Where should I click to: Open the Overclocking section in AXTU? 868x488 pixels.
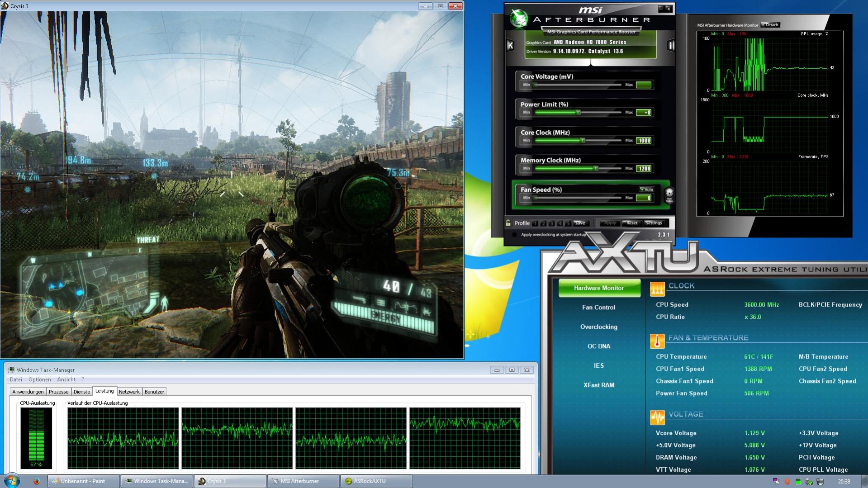[598, 327]
